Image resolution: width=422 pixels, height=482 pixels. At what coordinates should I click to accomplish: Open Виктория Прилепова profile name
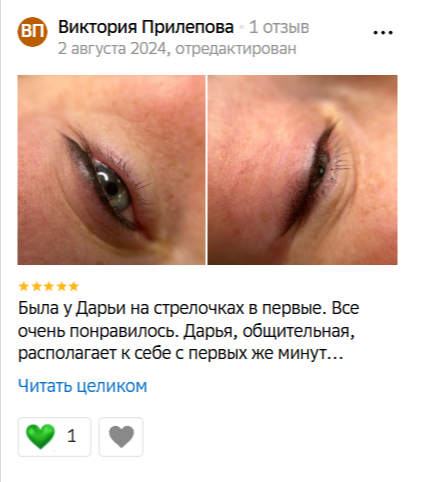146,27
